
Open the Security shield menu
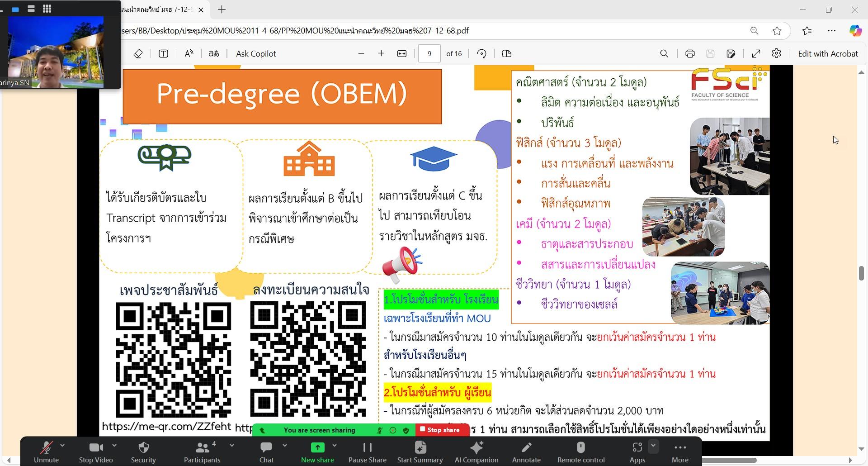143,452
